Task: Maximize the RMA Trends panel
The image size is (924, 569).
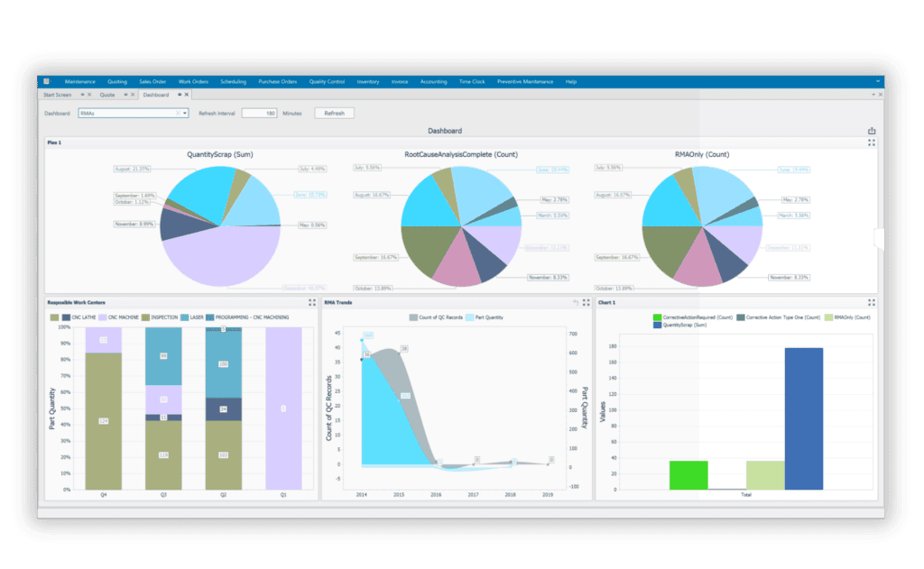Action: click(586, 303)
